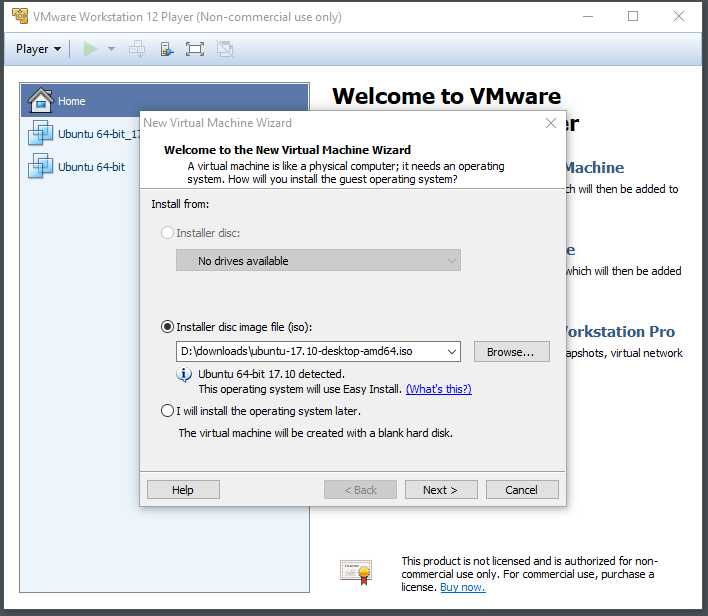Click the VMware application logo icon
The height and width of the screenshot is (616, 708).
20,16
